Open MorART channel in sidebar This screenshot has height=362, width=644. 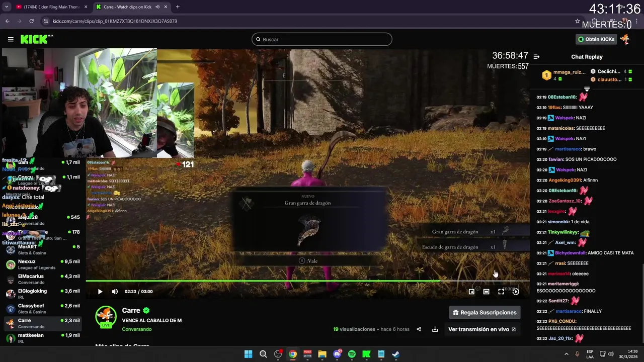click(43, 250)
